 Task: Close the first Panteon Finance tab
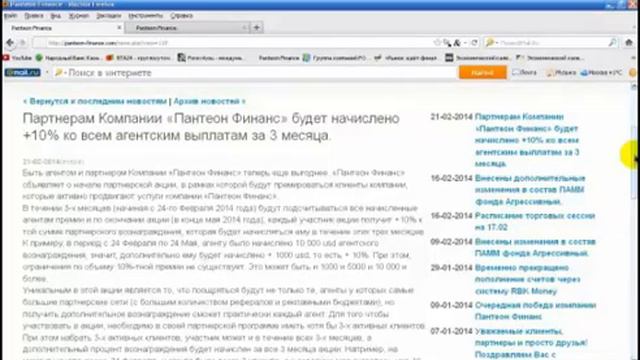tap(119, 28)
